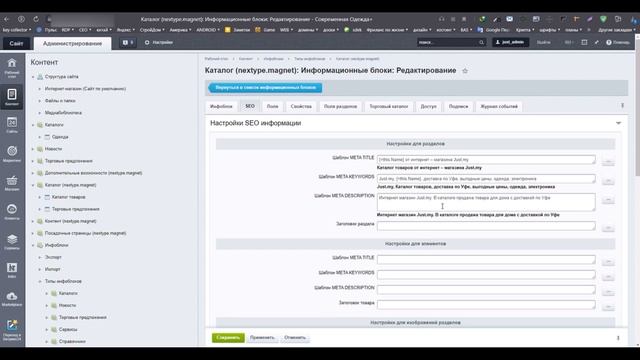Return to the list of information blocks
Screen dimensions: 640x360
pyautogui.click(x=265, y=87)
